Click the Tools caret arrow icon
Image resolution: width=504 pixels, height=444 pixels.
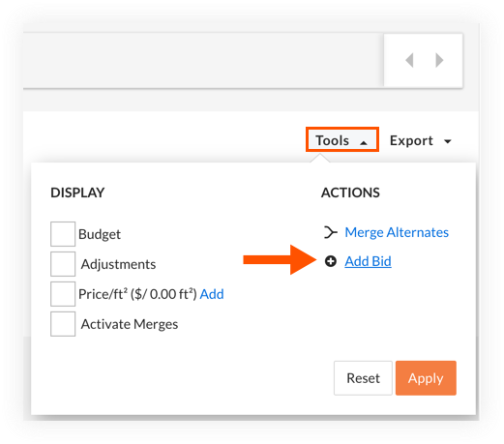click(x=364, y=142)
